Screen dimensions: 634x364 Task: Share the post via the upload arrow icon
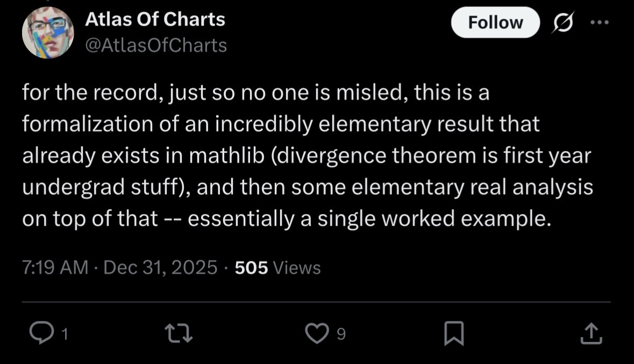[x=592, y=334]
